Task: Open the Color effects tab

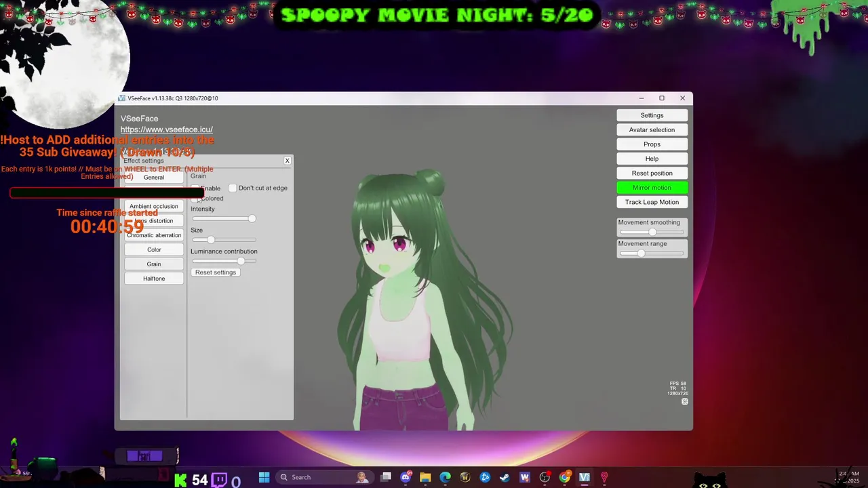Action: click(x=154, y=249)
